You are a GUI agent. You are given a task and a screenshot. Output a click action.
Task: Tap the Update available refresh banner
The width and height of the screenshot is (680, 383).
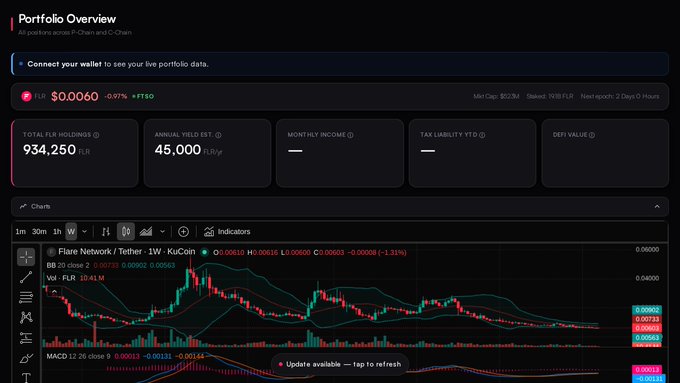pyautogui.click(x=340, y=364)
